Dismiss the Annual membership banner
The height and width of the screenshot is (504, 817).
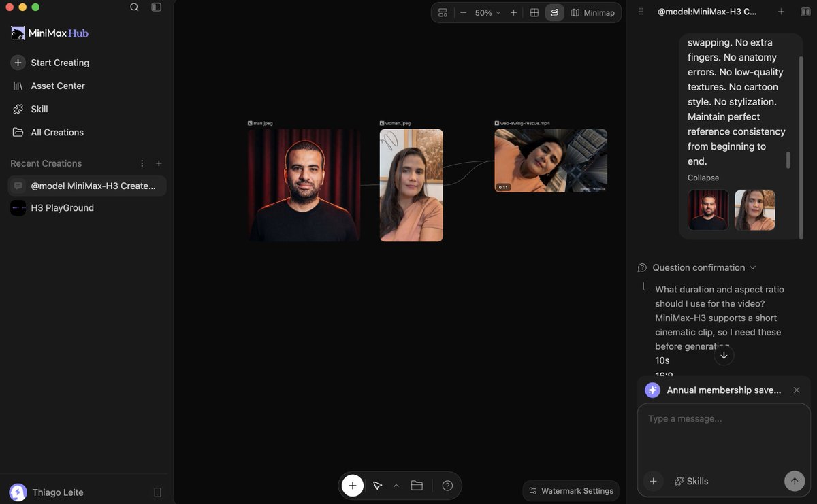coord(797,390)
